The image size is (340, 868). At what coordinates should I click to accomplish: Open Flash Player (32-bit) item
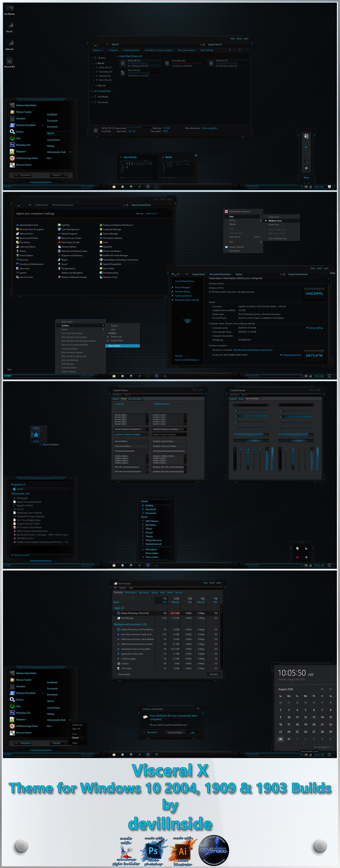69,242
